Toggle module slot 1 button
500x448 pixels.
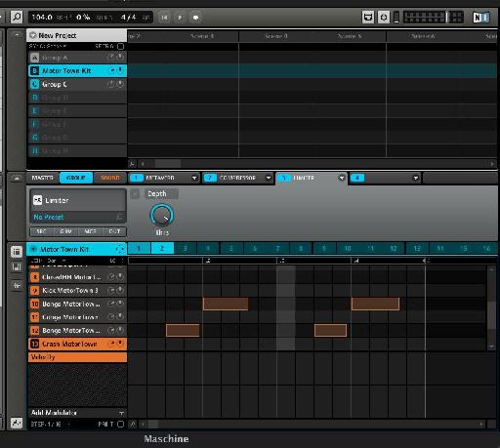point(137,178)
